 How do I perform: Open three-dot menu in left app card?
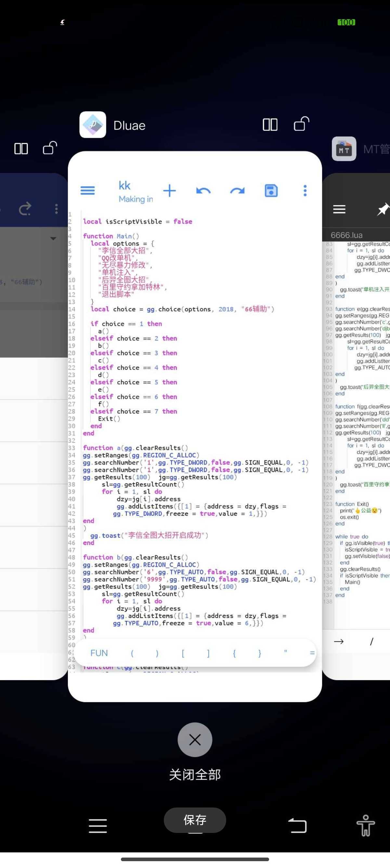pyautogui.click(x=56, y=209)
